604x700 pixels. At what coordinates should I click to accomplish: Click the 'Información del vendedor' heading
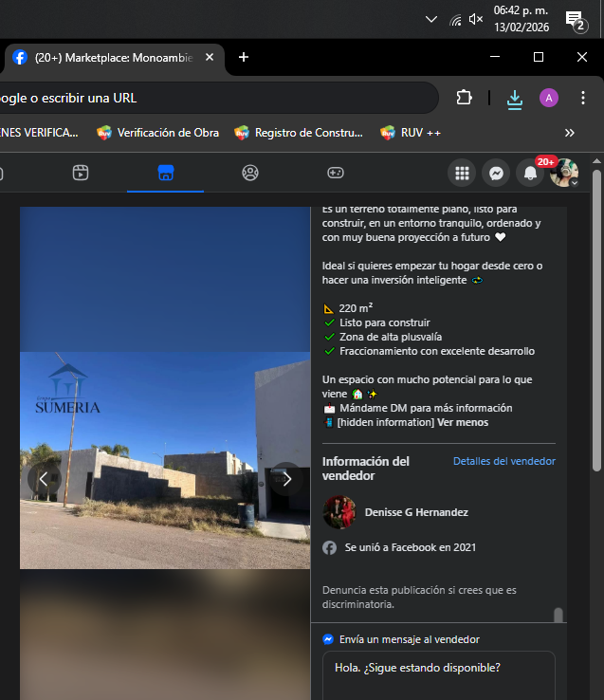coord(366,469)
